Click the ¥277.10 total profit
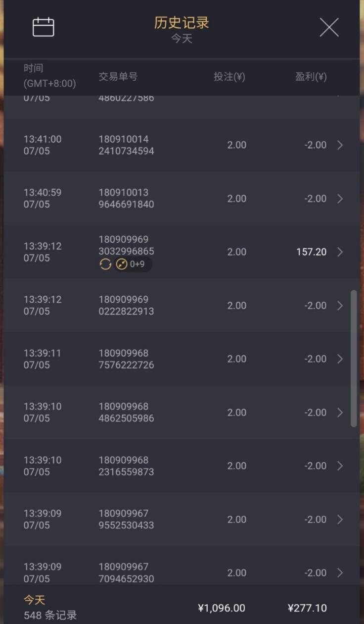This screenshot has width=364, height=624. 307,608
